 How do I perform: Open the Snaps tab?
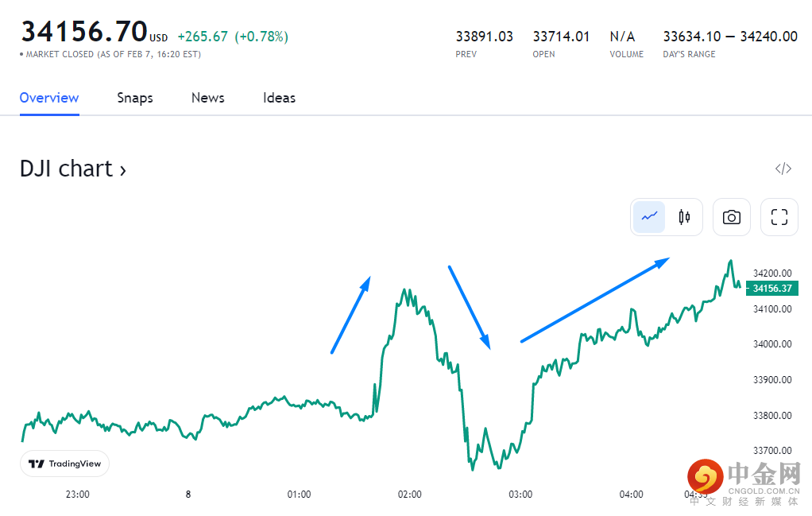135,98
